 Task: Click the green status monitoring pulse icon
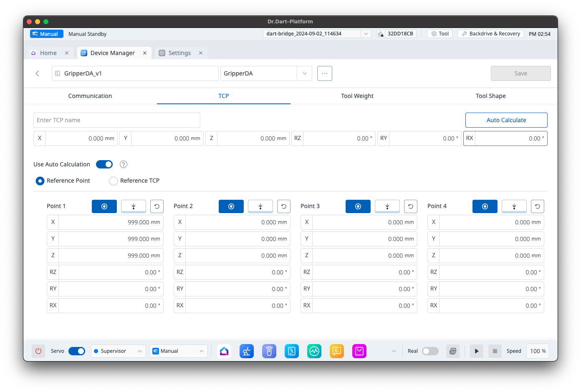pyautogui.click(x=314, y=351)
